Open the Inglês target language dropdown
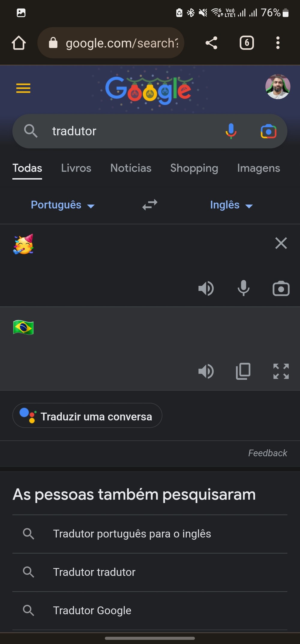 (x=231, y=205)
